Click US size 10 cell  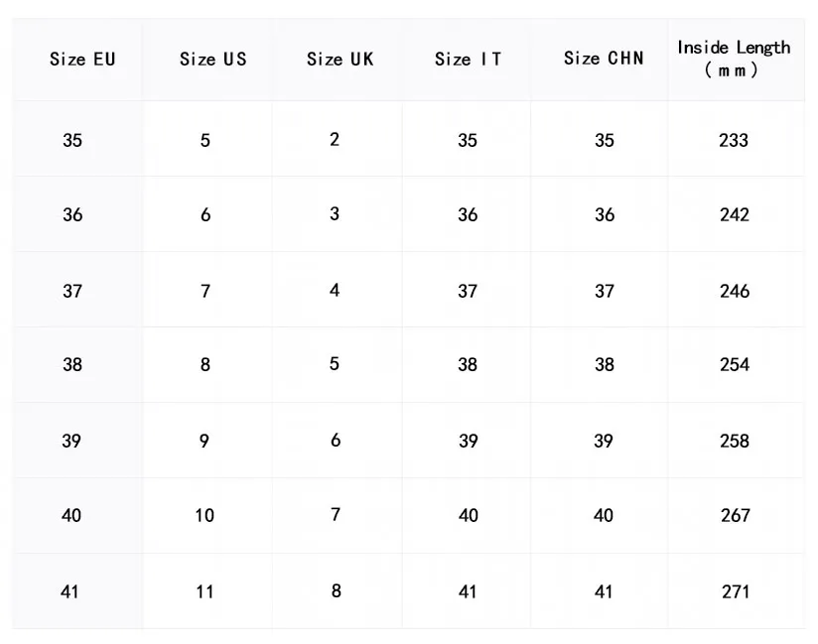tap(204, 515)
